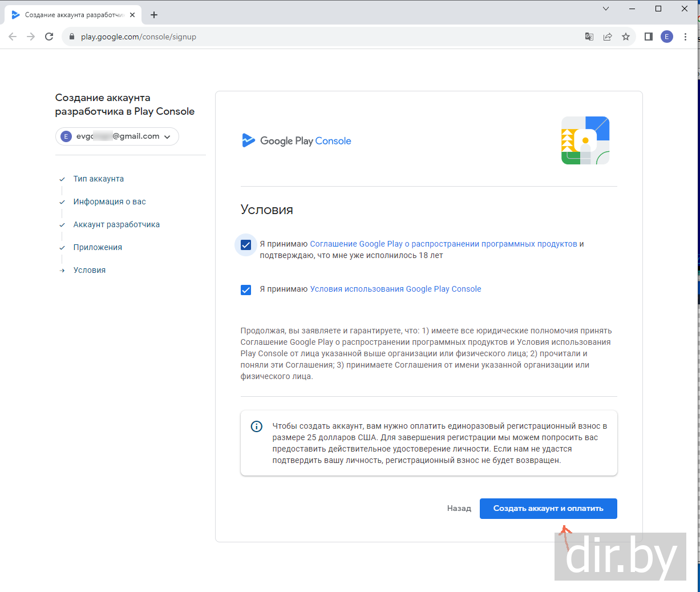Image resolution: width=700 pixels, height=592 pixels.
Task: Click the Google Play Console logo
Action: pyautogui.click(x=297, y=140)
